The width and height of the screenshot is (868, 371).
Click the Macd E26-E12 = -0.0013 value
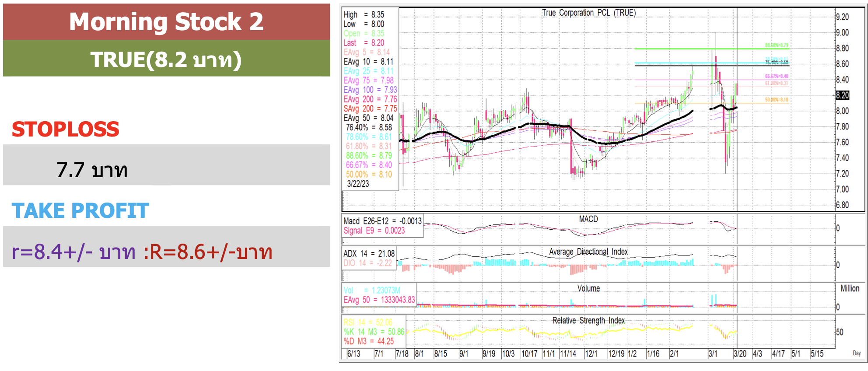[382, 221]
